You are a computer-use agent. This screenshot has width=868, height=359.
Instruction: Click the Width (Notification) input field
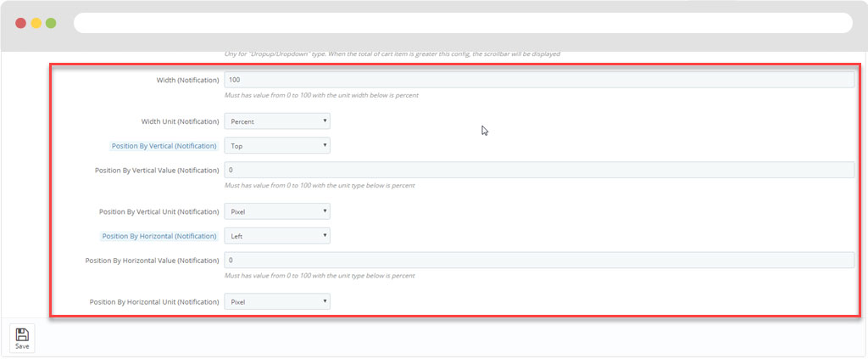[x=539, y=80]
